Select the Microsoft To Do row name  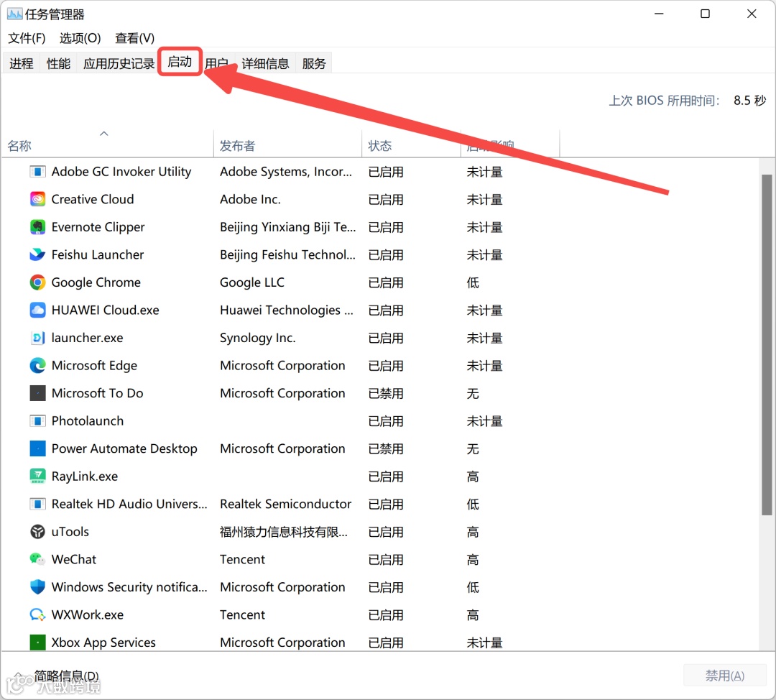pos(98,394)
